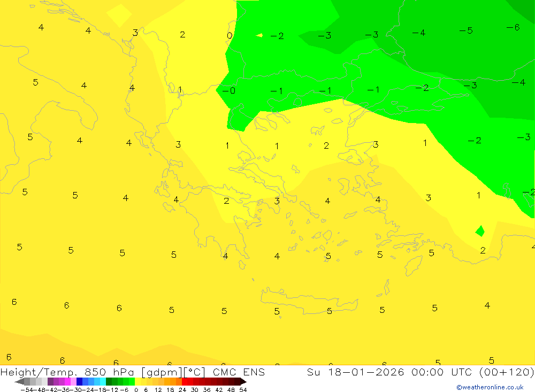The width and height of the screenshot is (535, 392).
Task: Click the bright yellow legend swatch above 0
Action: 138,381
